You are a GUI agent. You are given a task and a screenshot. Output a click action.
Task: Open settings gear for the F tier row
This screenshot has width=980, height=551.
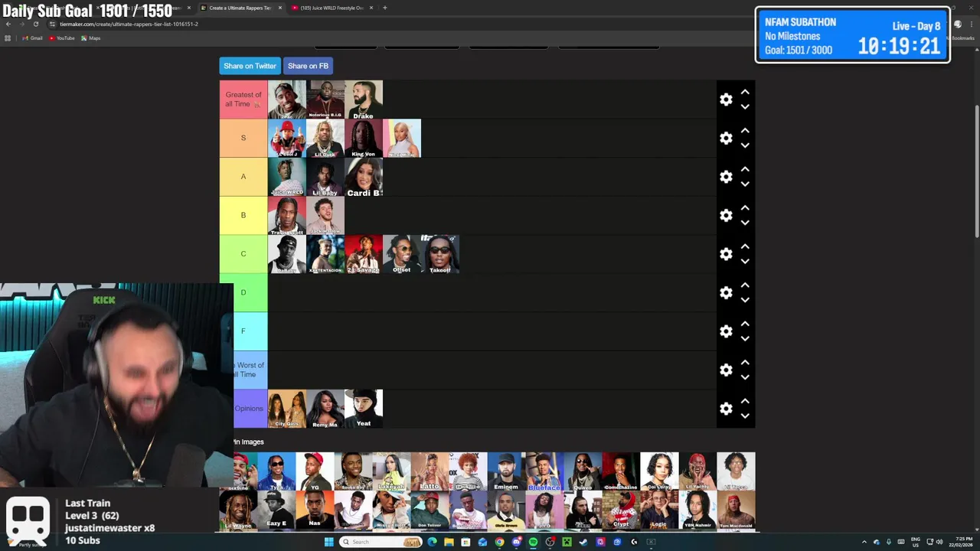coord(726,331)
